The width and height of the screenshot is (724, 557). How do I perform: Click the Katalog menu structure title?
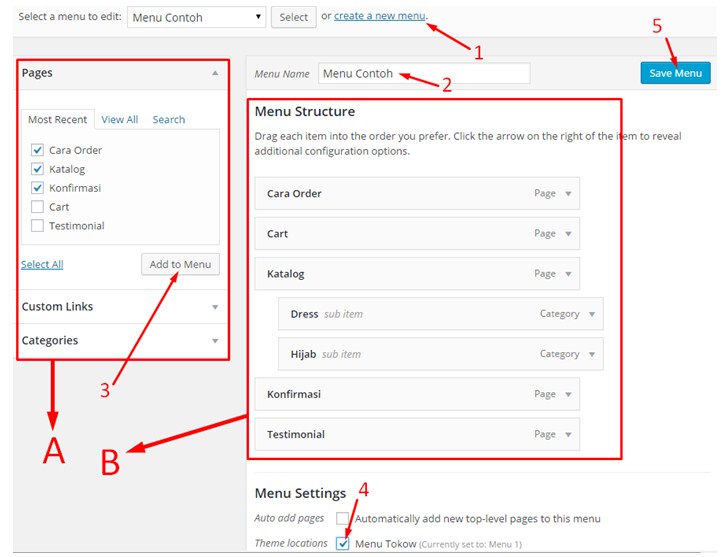tap(285, 274)
